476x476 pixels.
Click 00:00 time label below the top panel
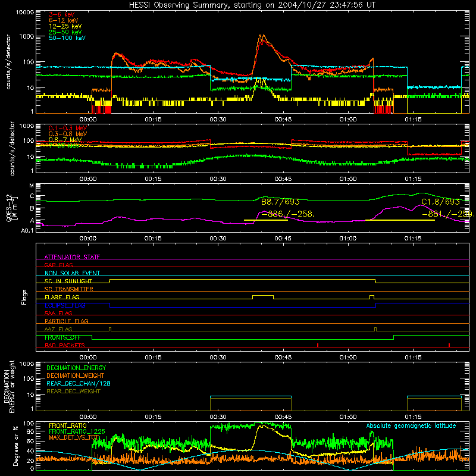[x=88, y=120]
